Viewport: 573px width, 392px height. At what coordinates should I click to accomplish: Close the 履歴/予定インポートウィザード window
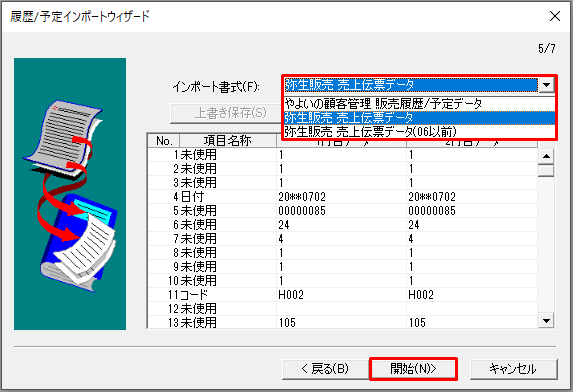point(555,16)
